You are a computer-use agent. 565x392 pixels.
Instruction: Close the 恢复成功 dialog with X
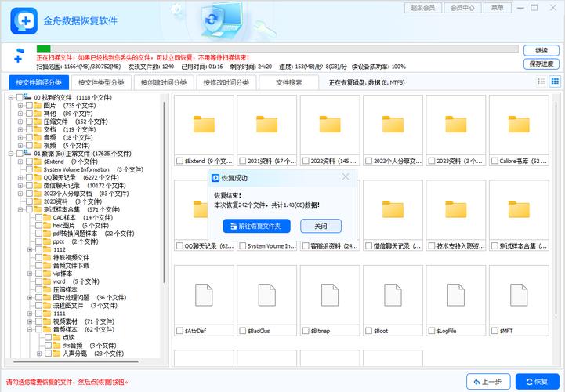point(346,178)
